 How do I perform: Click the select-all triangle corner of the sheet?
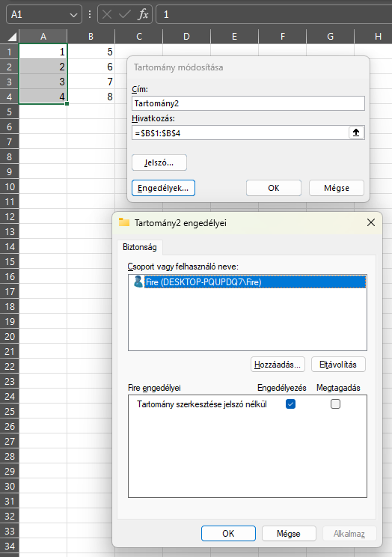pos(12,37)
